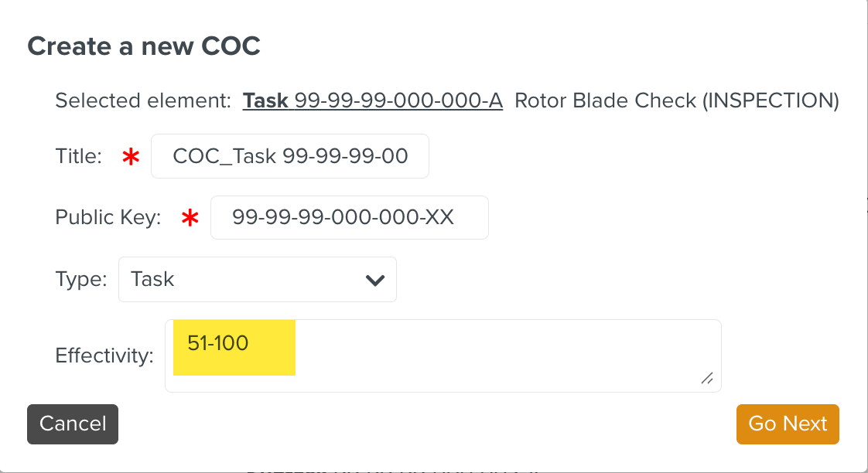This screenshot has height=473, width=868.
Task: Click the red asterisk beside Title
Action: coord(132,158)
